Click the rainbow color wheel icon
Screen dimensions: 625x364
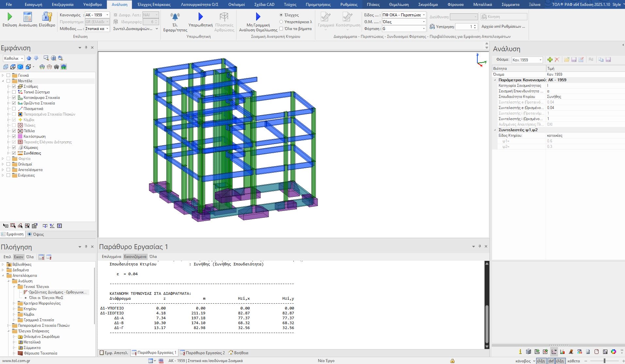613,352
